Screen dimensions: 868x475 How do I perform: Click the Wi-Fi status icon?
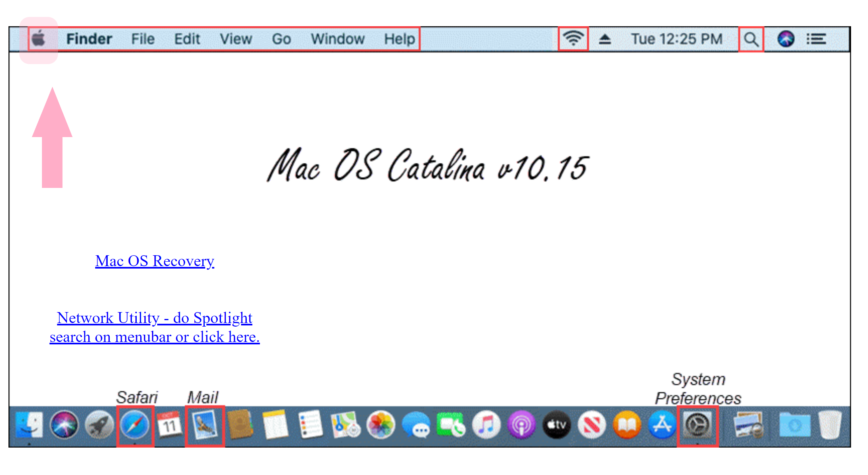[573, 39]
